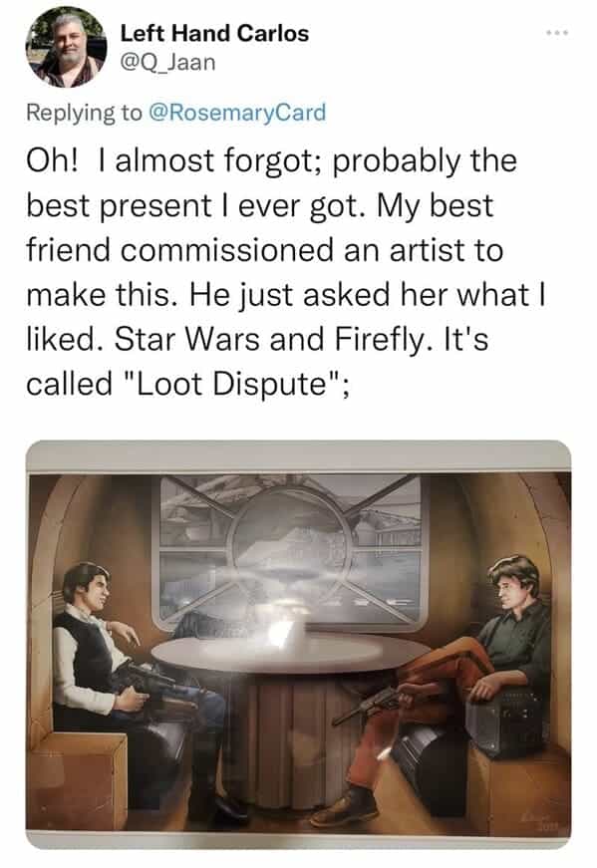Visit the @RosemaryCard profile mention

click(x=236, y=113)
